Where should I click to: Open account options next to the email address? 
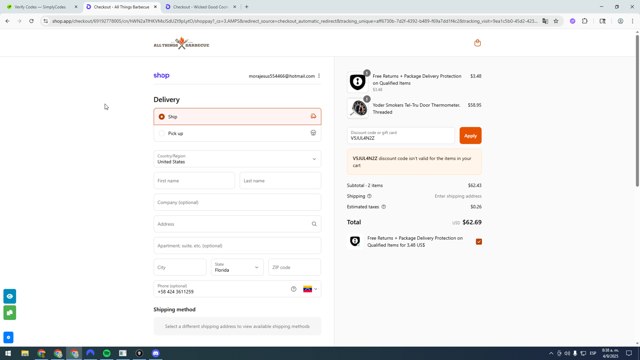pos(319,76)
